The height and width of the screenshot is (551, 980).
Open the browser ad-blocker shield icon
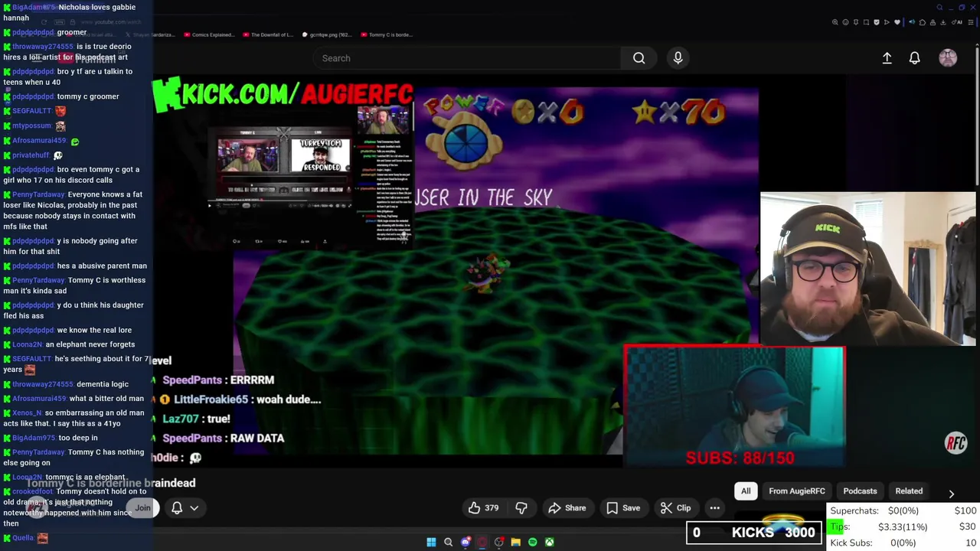[x=877, y=22]
